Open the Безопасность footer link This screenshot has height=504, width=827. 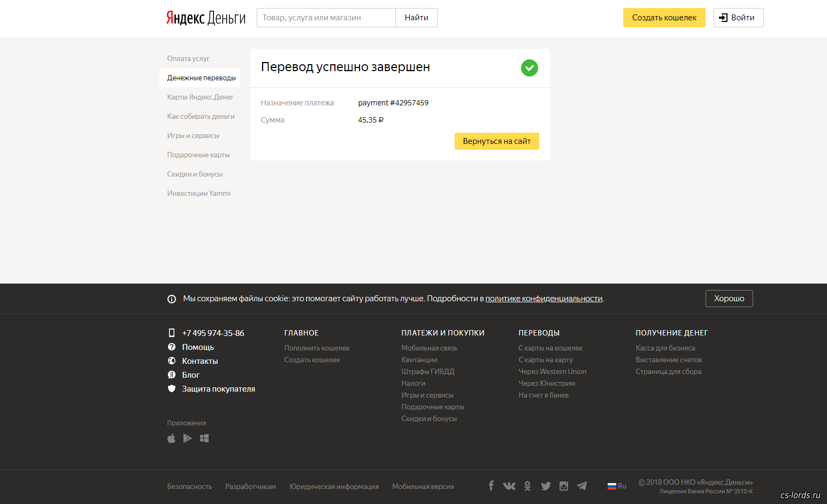pyautogui.click(x=189, y=486)
